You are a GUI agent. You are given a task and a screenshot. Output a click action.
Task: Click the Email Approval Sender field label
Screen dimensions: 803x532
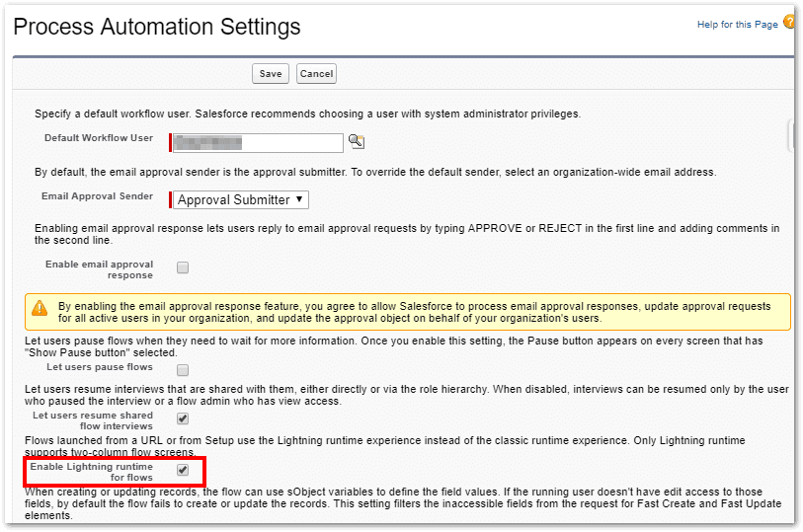click(x=97, y=196)
